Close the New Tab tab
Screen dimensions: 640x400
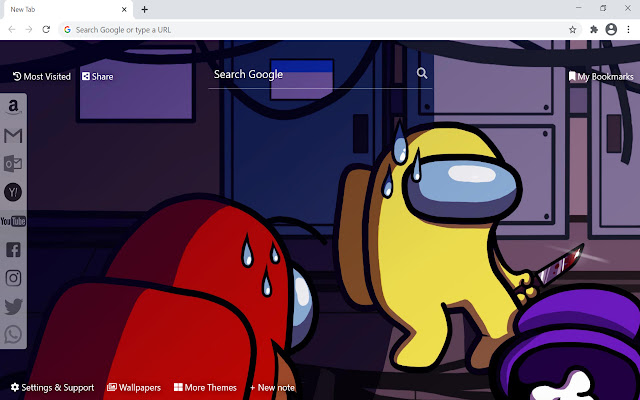click(124, 9)
